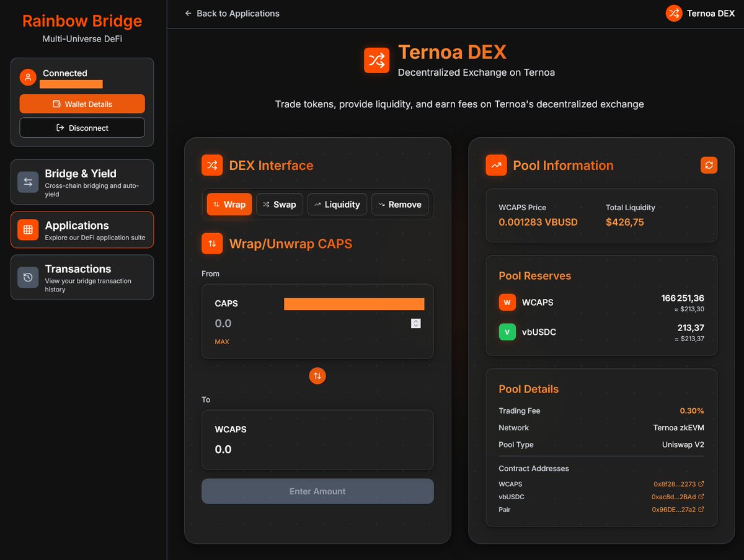
Task: Click the WCAPS token icon in reserves
Action: [507, 303]
